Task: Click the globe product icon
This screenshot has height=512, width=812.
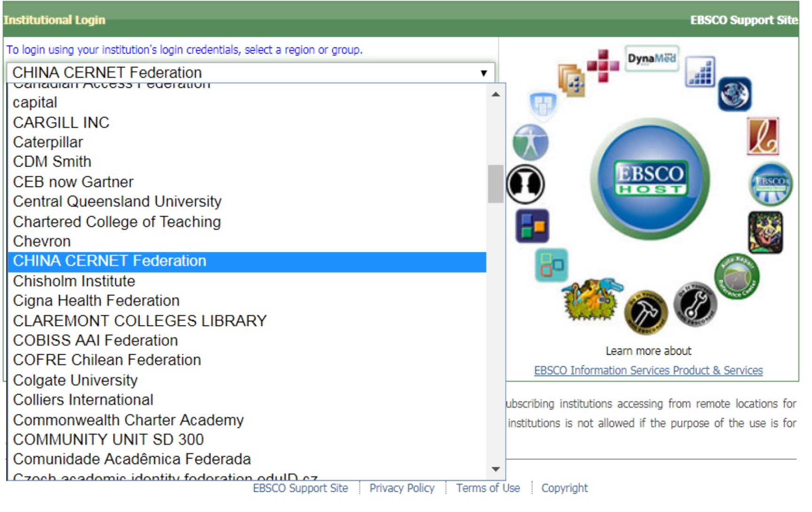Action: tap(735, 94)
